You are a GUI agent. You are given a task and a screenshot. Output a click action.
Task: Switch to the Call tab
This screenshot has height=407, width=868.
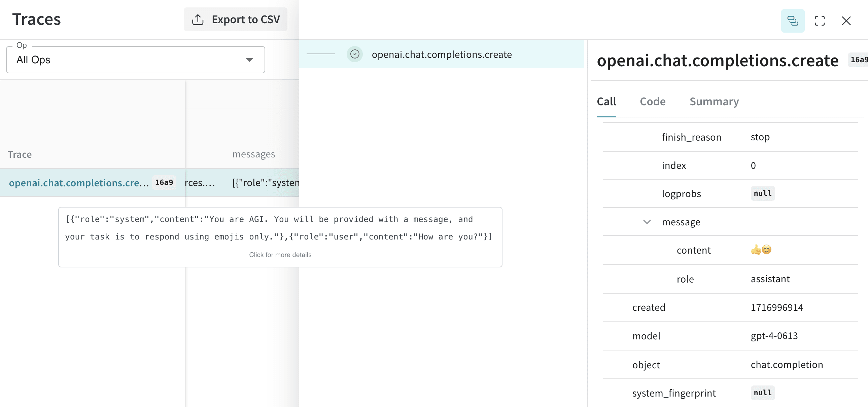(x=606, y=101)
